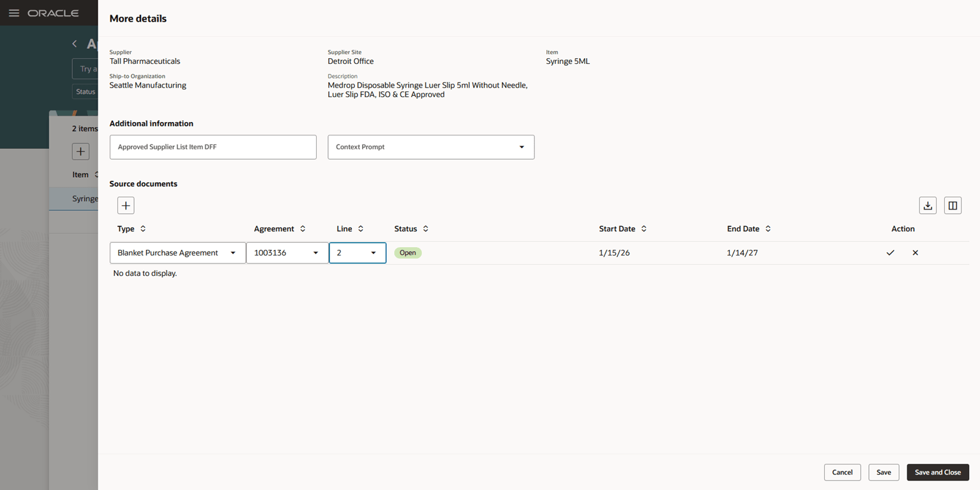The image size is (980, 490).
Task: Click the Add source document plus icon
Action: [x=126, y=205]
